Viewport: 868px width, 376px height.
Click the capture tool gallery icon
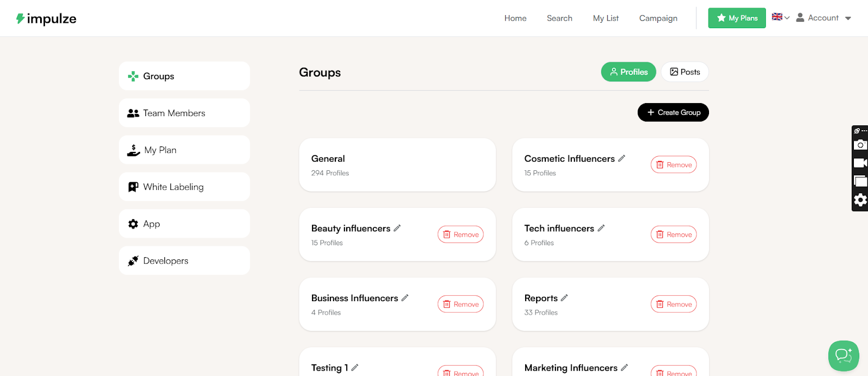pos(860,181)
